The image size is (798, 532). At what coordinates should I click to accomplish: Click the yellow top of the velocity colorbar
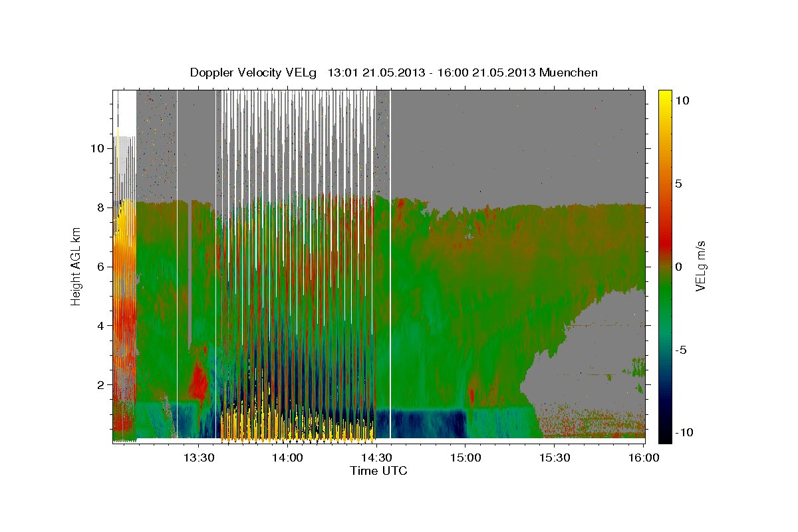(665, 96)
